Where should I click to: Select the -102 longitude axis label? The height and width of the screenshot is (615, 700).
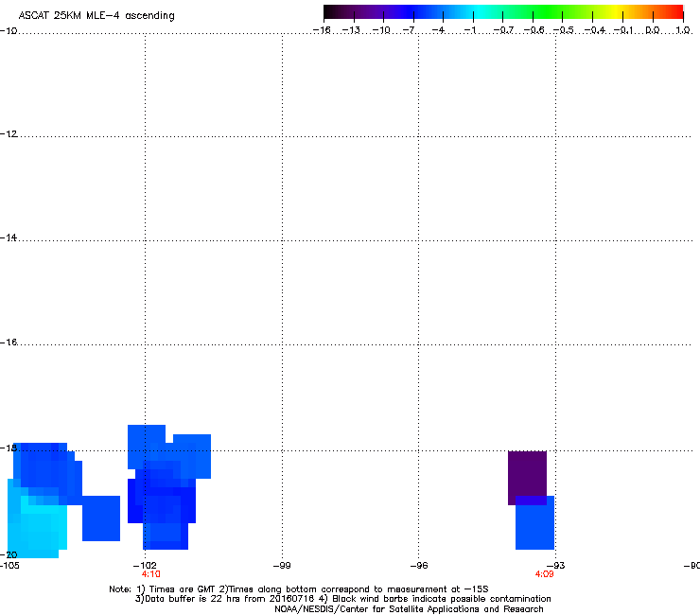coord(145,566)
